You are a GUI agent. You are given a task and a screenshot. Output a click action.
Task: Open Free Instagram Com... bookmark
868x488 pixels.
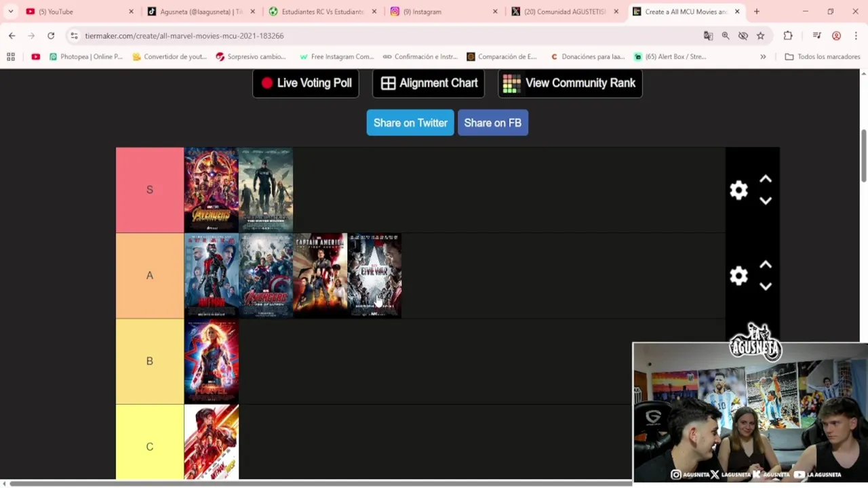(x=337, y=57)
